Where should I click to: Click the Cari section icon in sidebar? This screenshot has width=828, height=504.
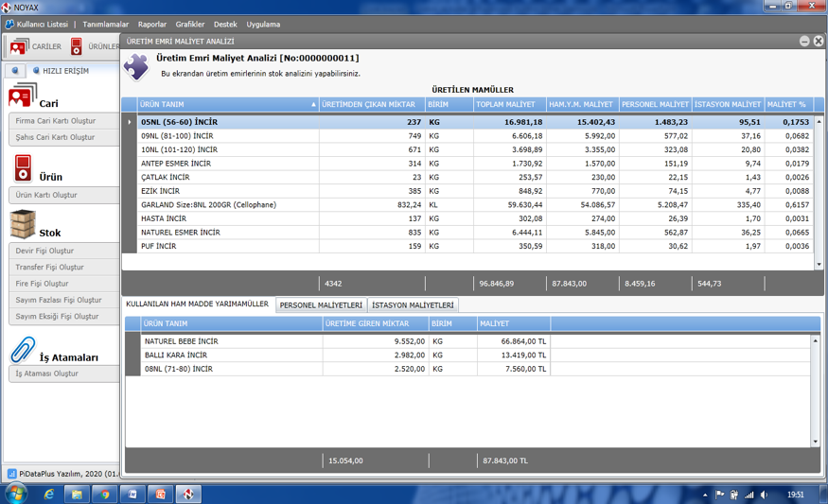(22, 96)
